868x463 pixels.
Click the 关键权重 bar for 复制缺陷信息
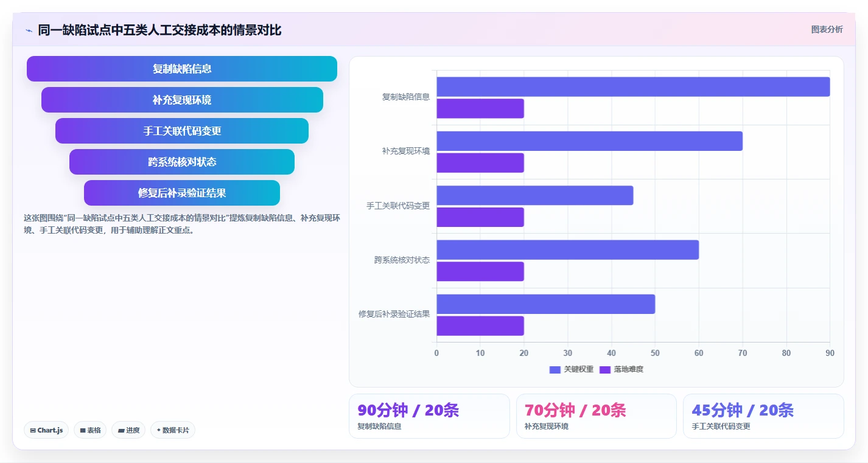click(633, 86)
